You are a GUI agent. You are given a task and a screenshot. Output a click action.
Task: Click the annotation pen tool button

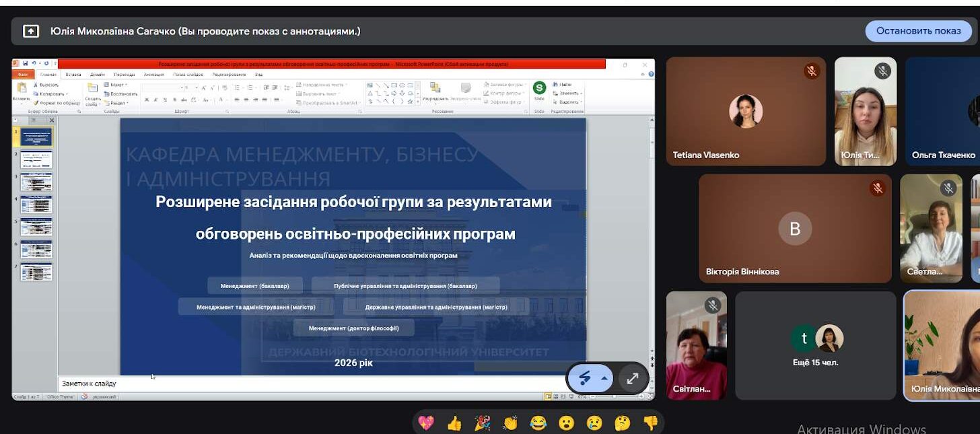(584, 378)
